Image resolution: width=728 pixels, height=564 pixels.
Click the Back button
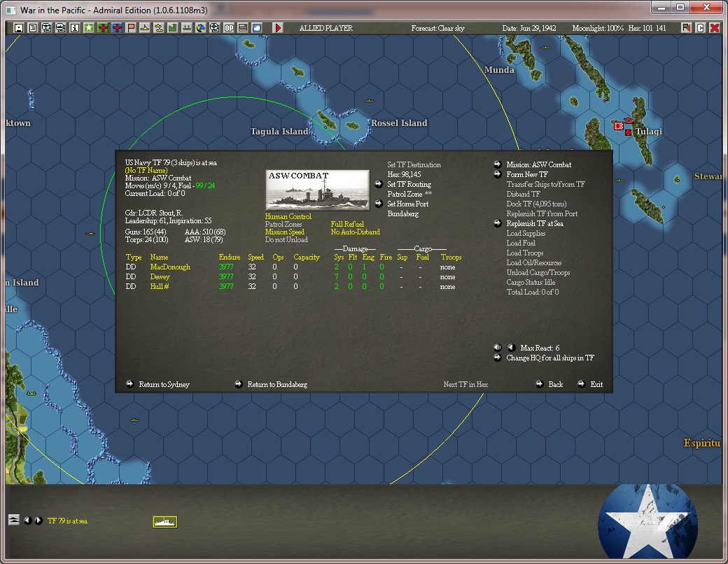click(555, 384)
